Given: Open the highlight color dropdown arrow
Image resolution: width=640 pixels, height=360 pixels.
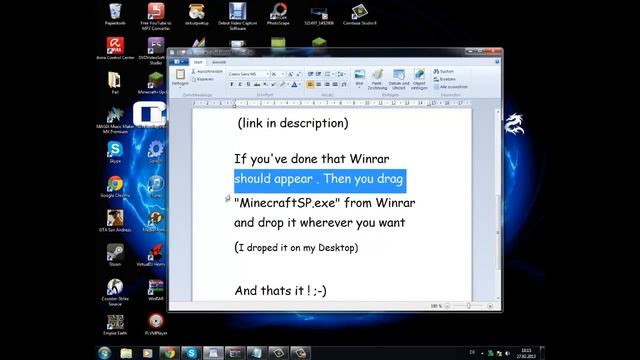Looking at the screenshot, I should [288, 84].
